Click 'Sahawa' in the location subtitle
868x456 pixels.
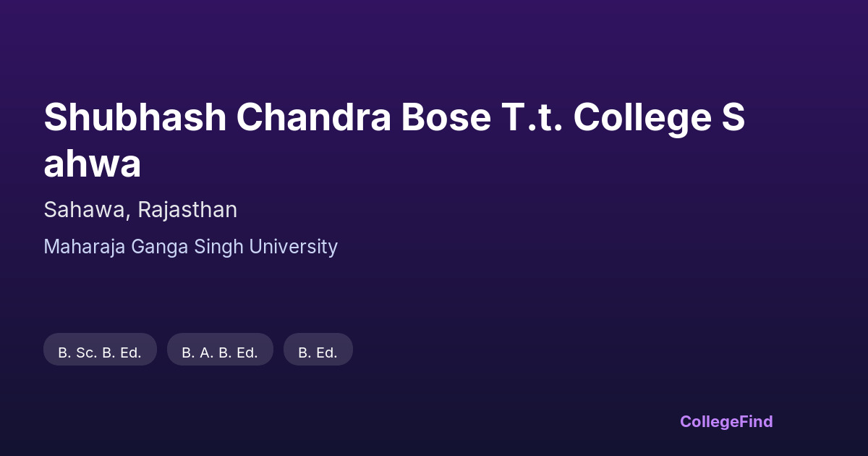pos(86,210)
